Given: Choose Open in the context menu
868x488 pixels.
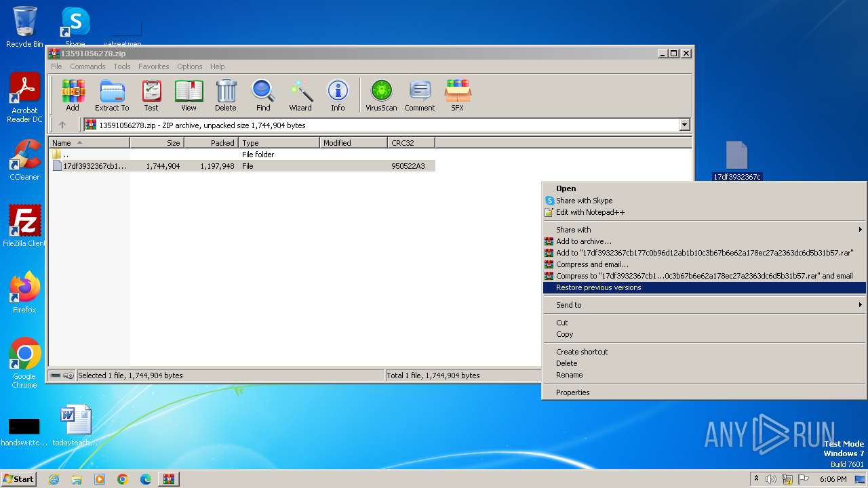Looking at the screenshot, I should [705, 188].
